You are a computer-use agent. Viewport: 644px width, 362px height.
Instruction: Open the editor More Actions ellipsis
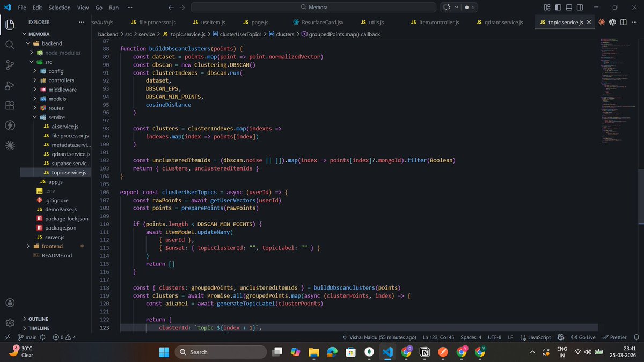coord(635,22)
